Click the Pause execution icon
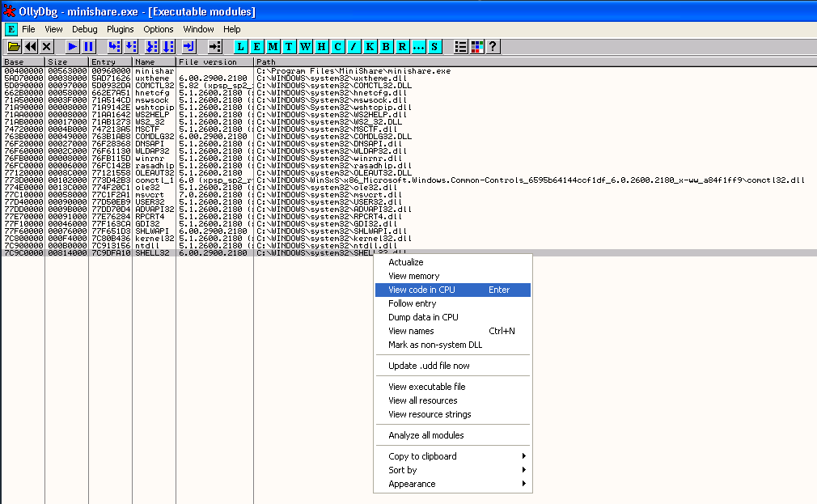817x504 pixels. pyautogui.click(x=89, y=47)
